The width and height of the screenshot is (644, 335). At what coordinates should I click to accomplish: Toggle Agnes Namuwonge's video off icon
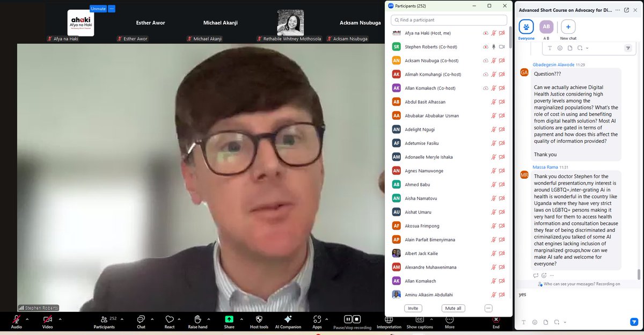tap(502, 171)
